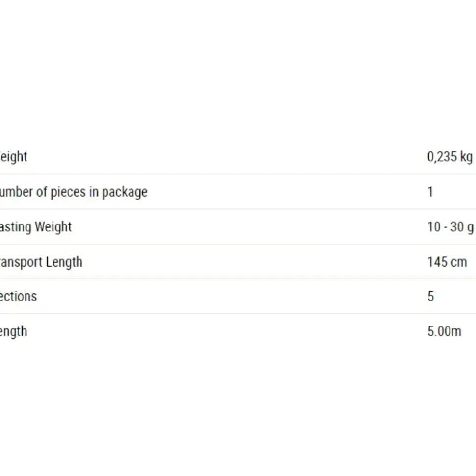Click the word package in pieces row
Image resolution: width=476 pixels, height=476 pixels.
pyautogui.click(x=125, y=193)
